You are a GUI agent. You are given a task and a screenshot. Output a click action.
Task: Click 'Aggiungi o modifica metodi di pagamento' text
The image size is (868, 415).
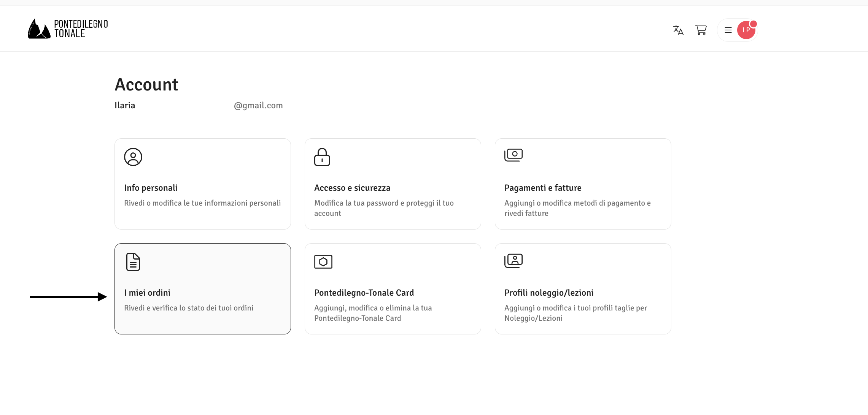[x=577, y=208]
